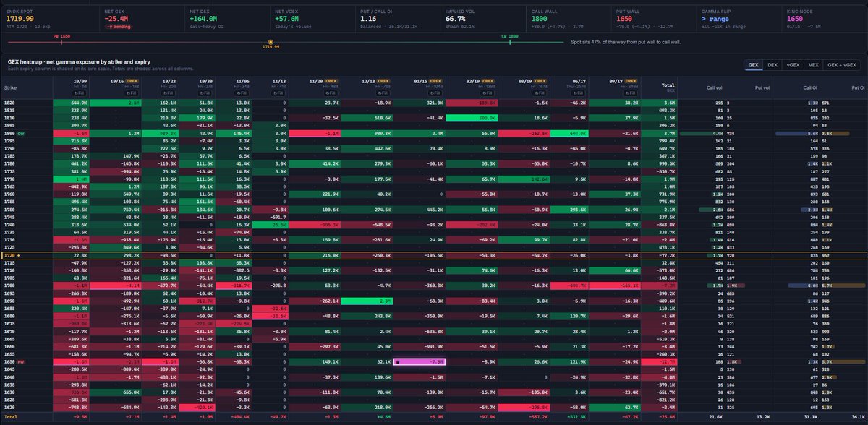Click Fill button under 11/06 expiry

(242, 93)
